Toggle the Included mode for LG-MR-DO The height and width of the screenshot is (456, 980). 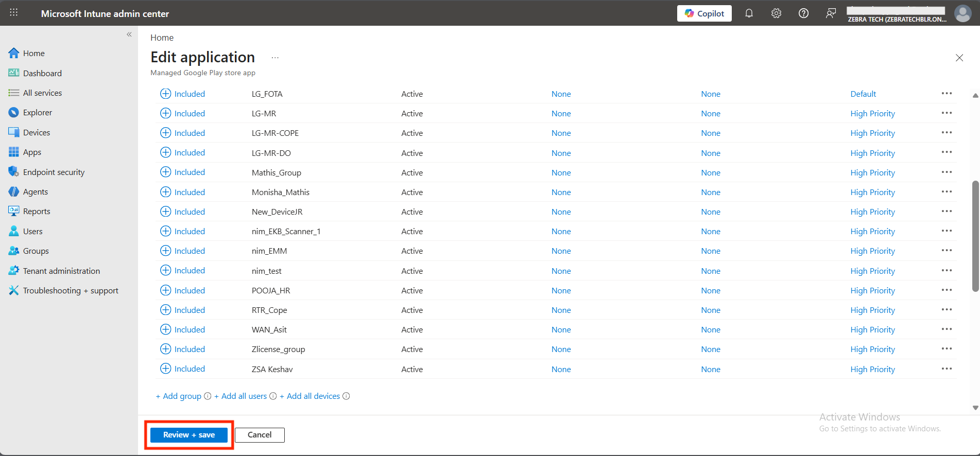(x=183, y=152)
